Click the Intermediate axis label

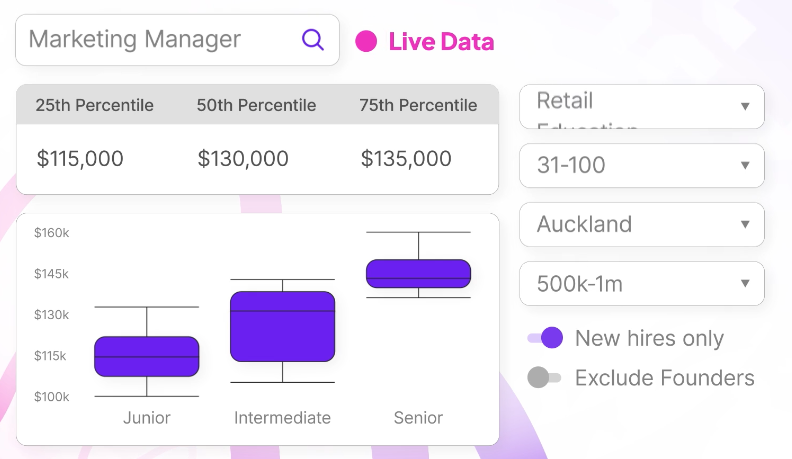(282, 417)
